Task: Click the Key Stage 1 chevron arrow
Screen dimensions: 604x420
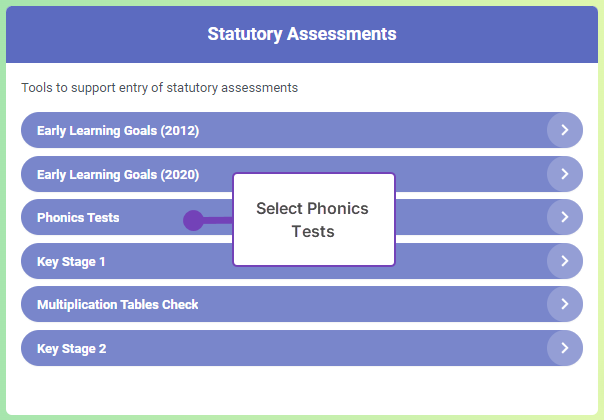Action: tap(565, 261)
